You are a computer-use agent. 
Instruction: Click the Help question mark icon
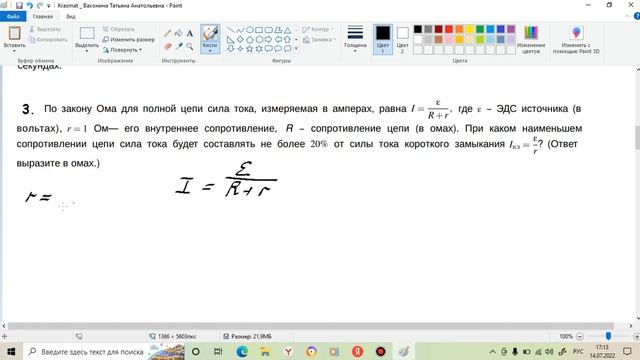pyautogui.click(x=637, y=16)
